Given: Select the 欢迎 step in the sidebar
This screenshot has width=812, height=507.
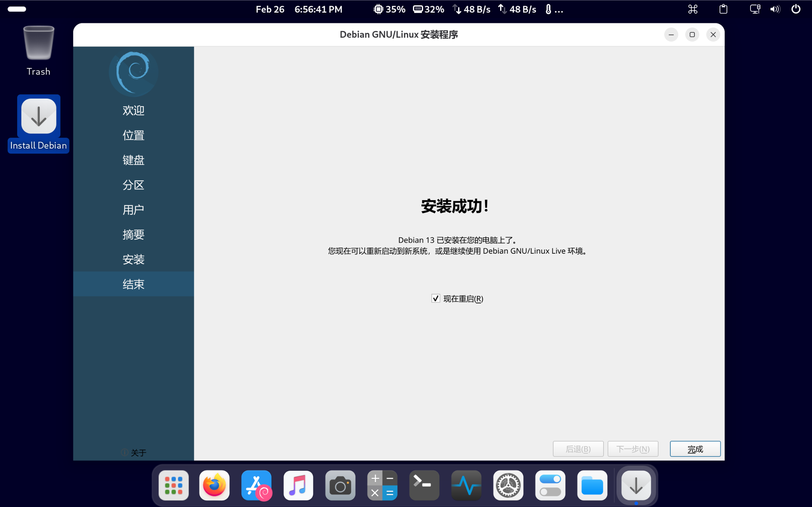Looking at the screenshot, I should pos(133,110).
